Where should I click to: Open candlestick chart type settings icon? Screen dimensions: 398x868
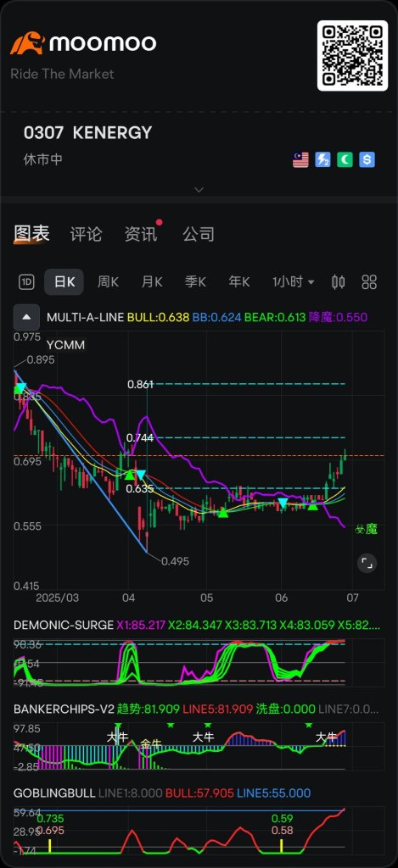click(x=338, y=281)
